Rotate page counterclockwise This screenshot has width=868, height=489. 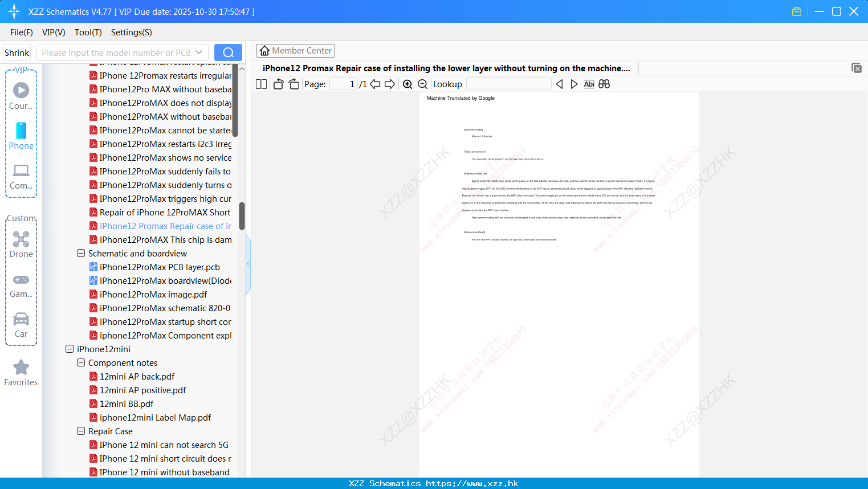278,84
